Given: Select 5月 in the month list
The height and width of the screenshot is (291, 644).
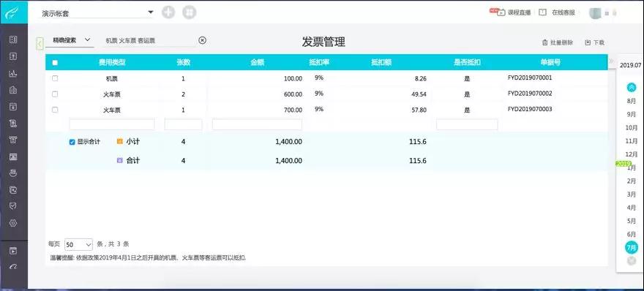Looking at the screenshot, I should [632, 221].
